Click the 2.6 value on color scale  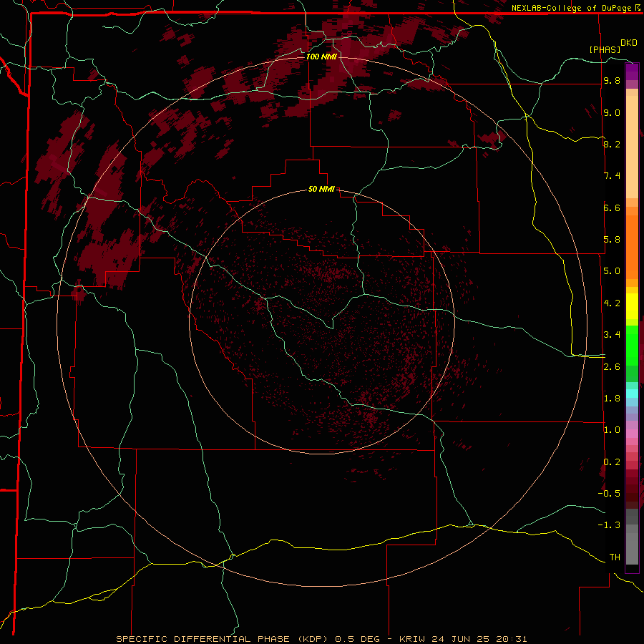(612, 367)
